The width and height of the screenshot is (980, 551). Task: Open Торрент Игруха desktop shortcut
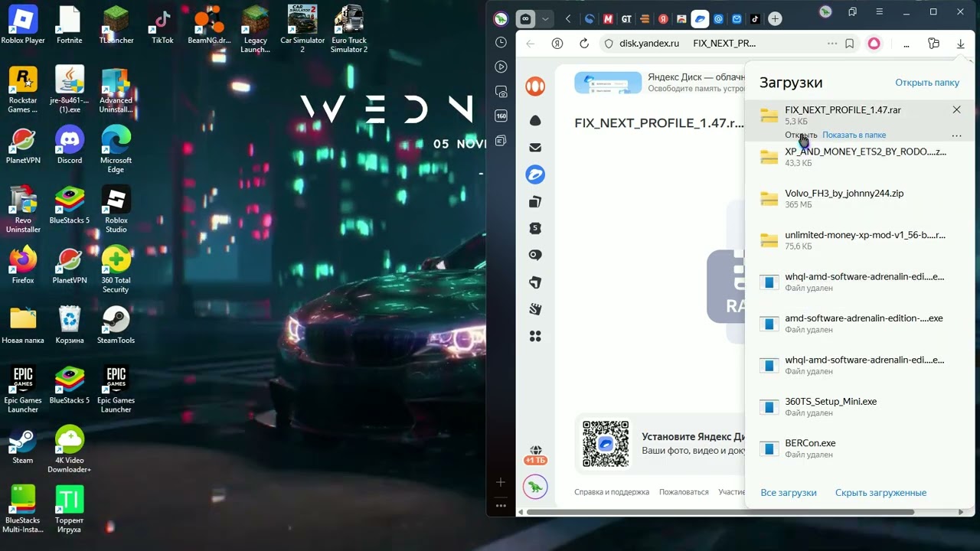(70, 509)
